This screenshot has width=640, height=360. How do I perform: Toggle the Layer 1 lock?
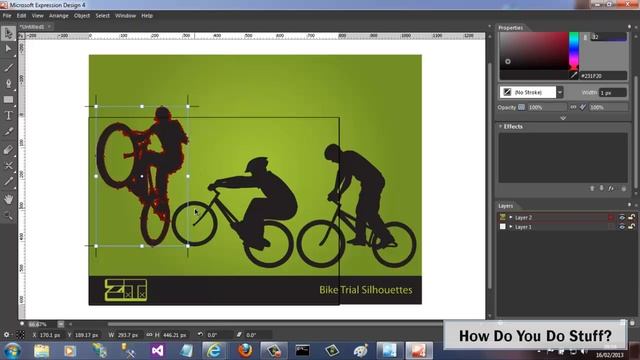[631, 227]
